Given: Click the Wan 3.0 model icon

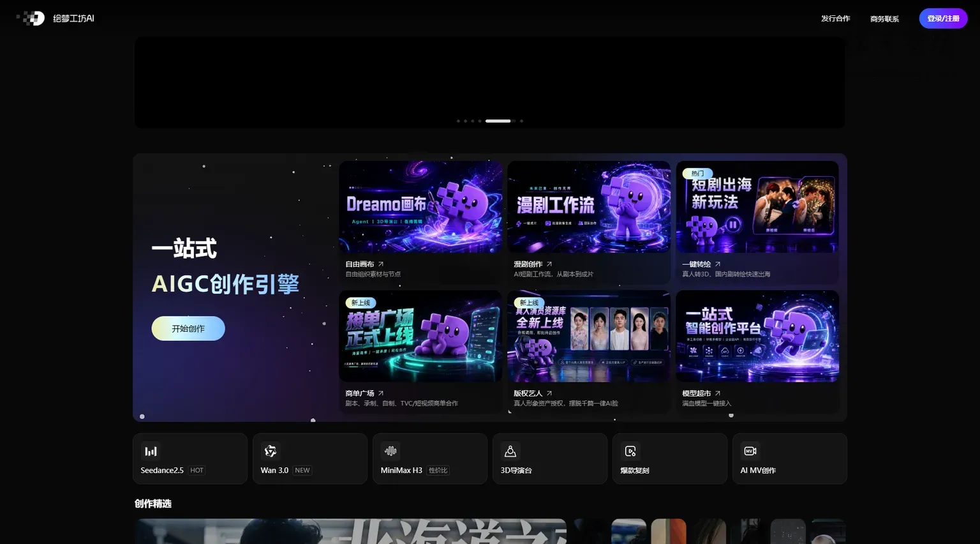Looking at the screenshot, I should tap(271, 451).
